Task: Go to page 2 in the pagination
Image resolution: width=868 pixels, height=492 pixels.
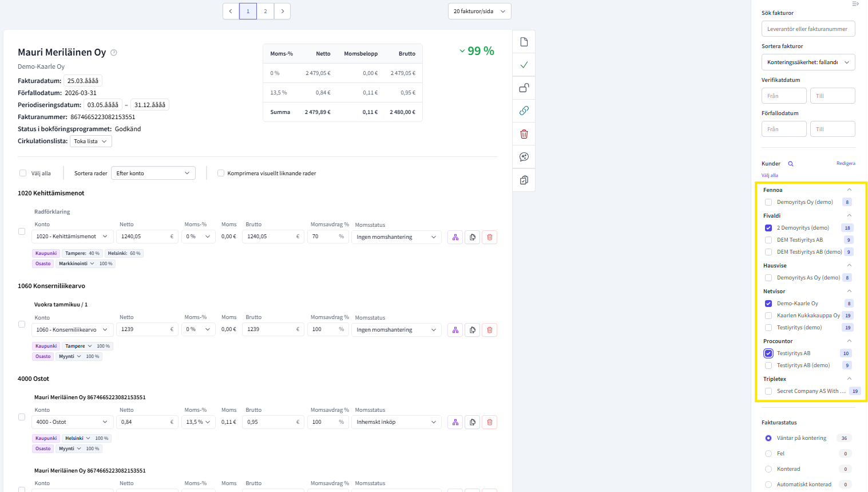Action: [x=265, y=11]
